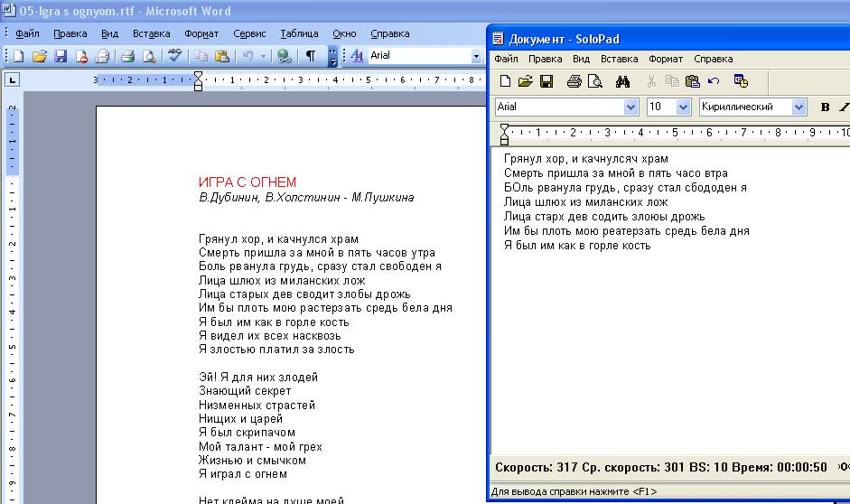850x504 pixels.
Task: Toggle Italic formatting in SoloPad
Action: coord(844,107)
